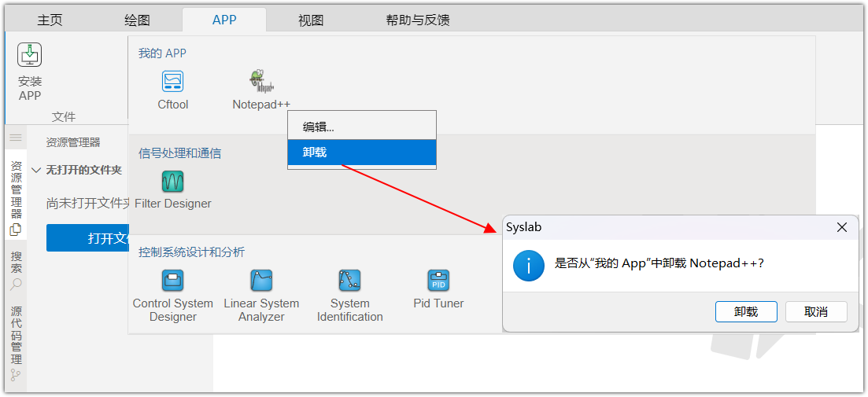Click the 尚未打开文件夹 message text
Image resolution: width=868 pixels, height=397 pixels.
(x=87, y=204)
